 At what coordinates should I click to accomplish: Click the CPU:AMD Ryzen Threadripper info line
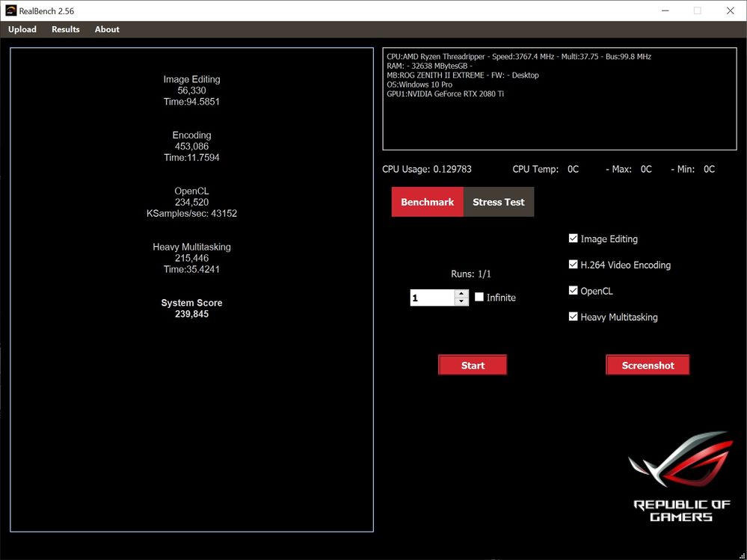tap(519, 57)
